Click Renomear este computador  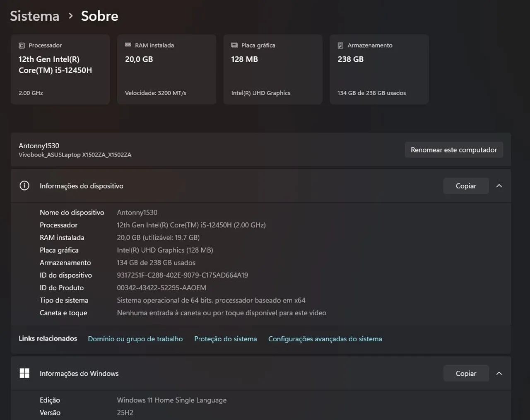pos(454,150)
